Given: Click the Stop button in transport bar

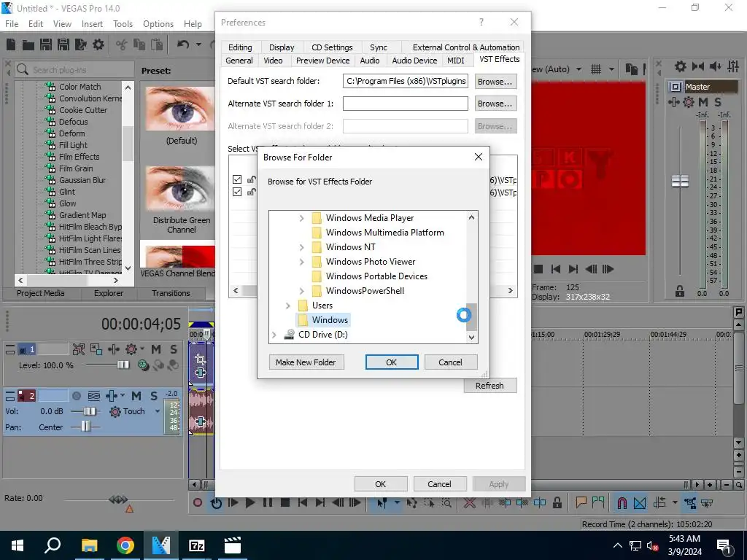Looking at the screenshot, I should coord(285,502).
